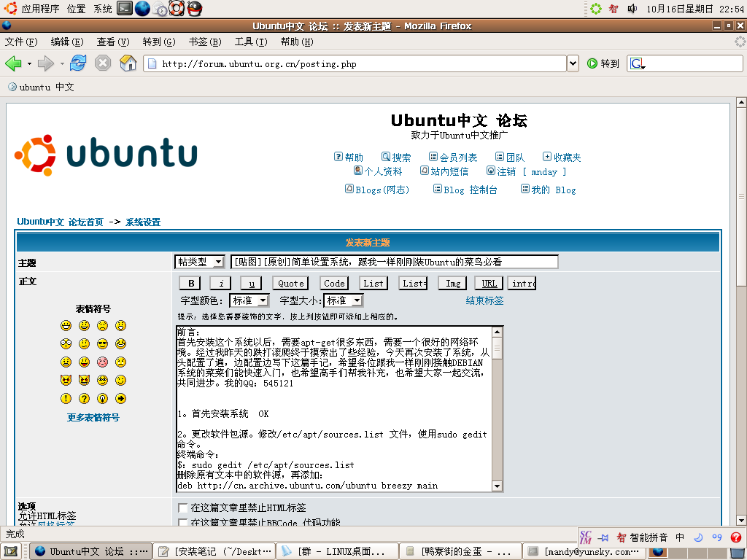The height and width of the screenshot is (560, 747).
Task: Insert the frowning devil smiley
Action: tap(66, 380)
